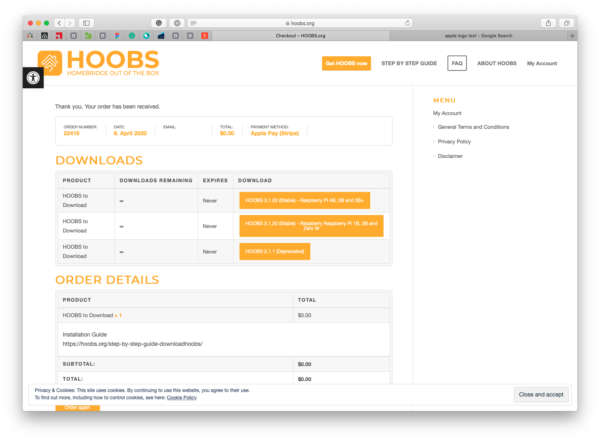600x441 pixels.
Task: Click the Order again button
Action: [77, 407]
